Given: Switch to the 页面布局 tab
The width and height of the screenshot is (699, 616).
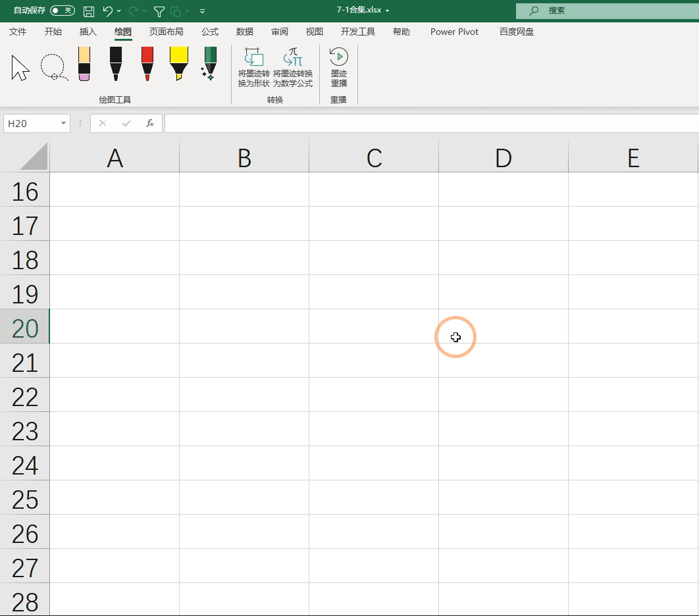Looking at the screenshot, I should [x=167, y=32].
